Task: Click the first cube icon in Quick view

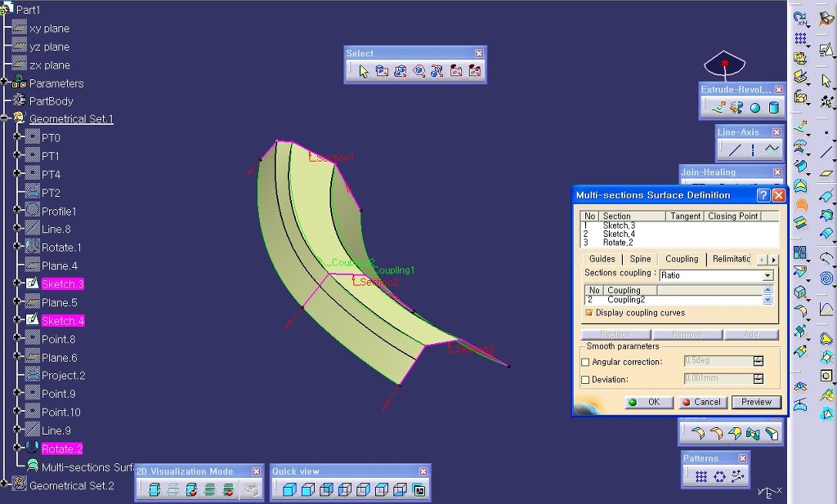Action: point(289,490)
